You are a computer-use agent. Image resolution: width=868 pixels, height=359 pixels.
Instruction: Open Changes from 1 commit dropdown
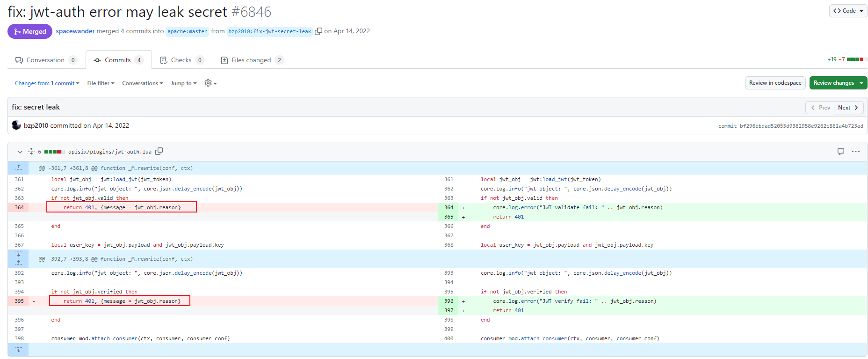click(47, 83)
